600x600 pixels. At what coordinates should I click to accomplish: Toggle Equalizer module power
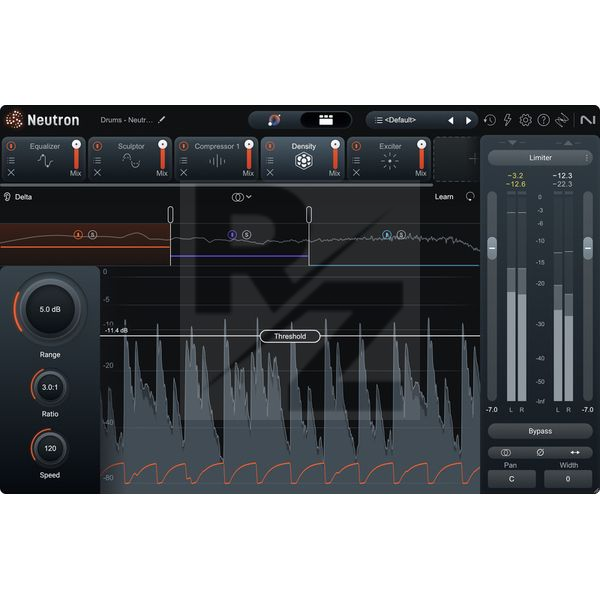pyautogui.click(x=11, y=146)
